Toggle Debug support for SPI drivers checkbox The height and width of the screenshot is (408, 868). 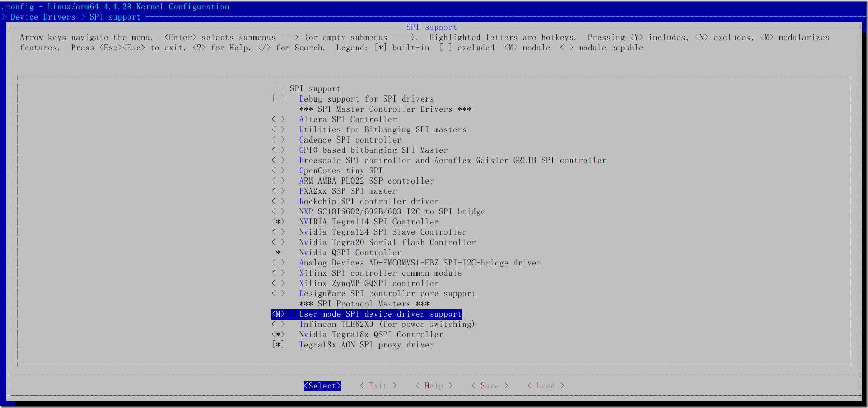(x=278, y=99)
